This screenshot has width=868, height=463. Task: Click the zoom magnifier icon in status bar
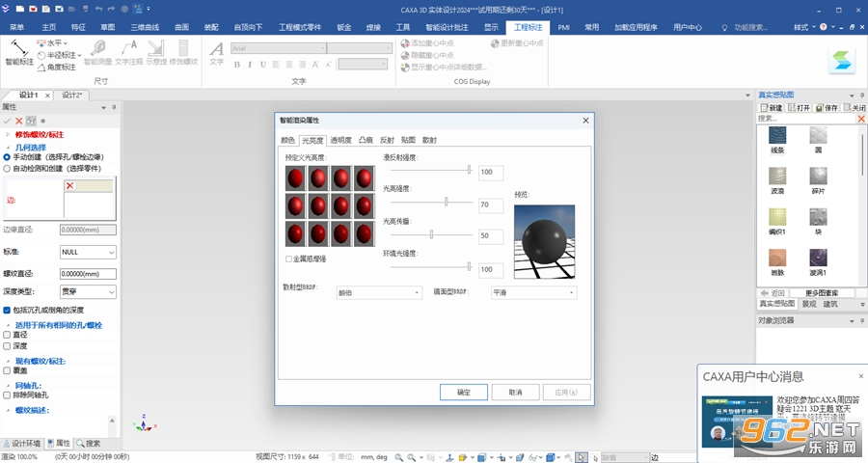[398, 457]
